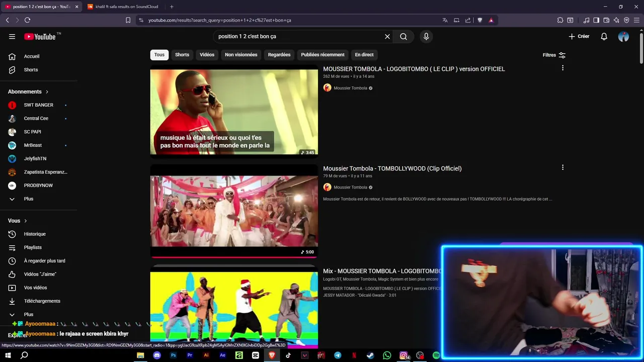The width and height of the screenshot is (644, 362).
Task: Click the magnifier search button
Action: coord(404,36)
